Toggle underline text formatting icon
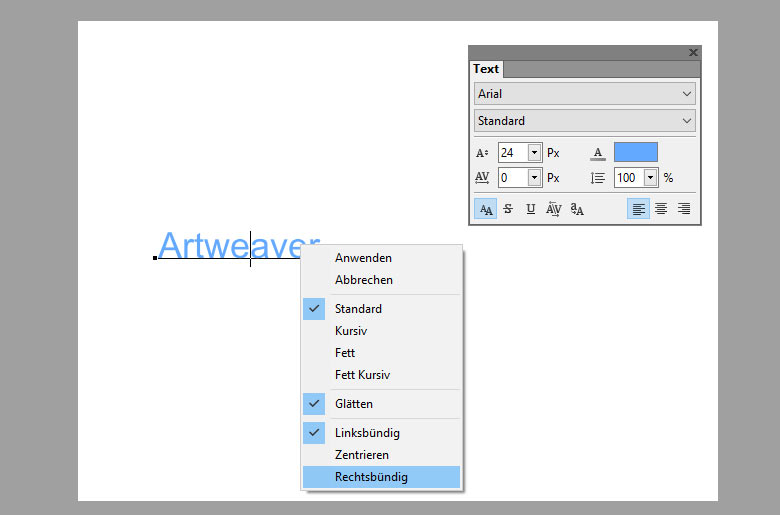780x515 pixels. (x=531, y=209)
